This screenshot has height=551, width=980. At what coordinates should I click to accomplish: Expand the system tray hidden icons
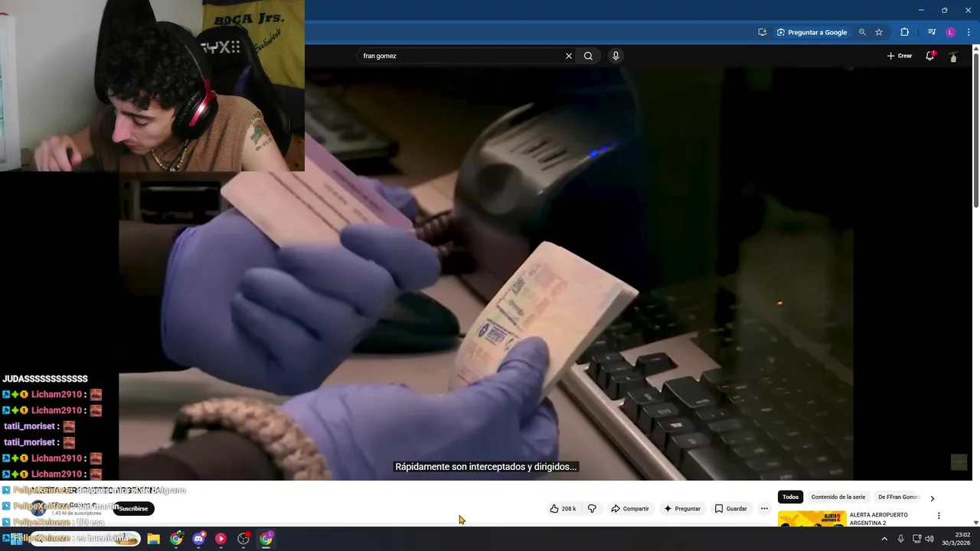[884, 539]
